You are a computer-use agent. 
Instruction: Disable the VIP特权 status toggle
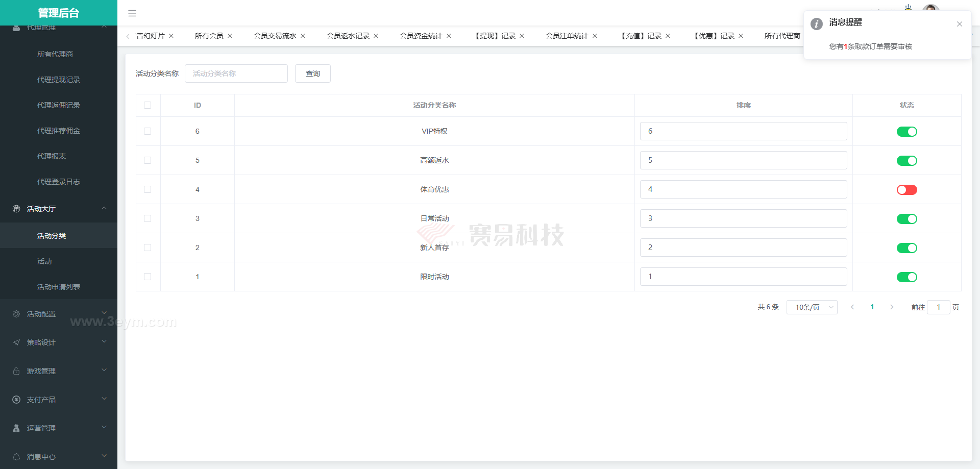[x=906, y=132]
